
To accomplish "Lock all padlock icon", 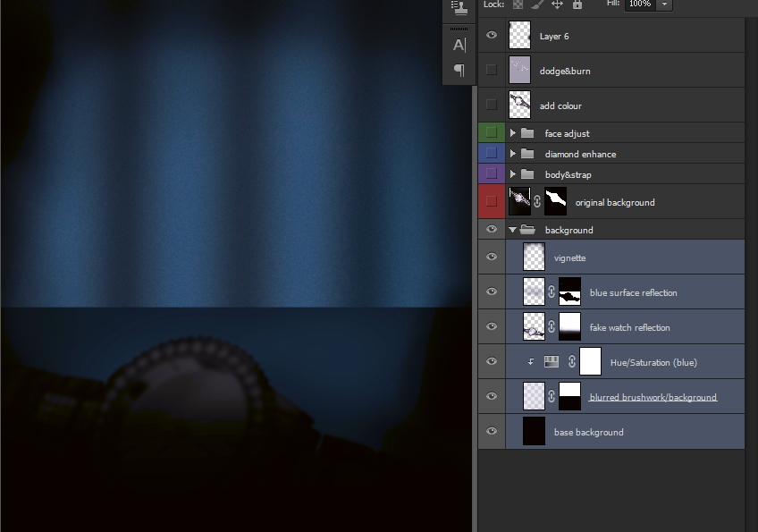I will (577, 4).
